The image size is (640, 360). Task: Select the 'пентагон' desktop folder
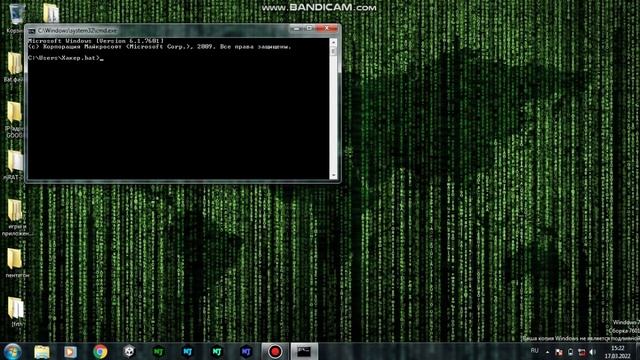pos(16,263)
